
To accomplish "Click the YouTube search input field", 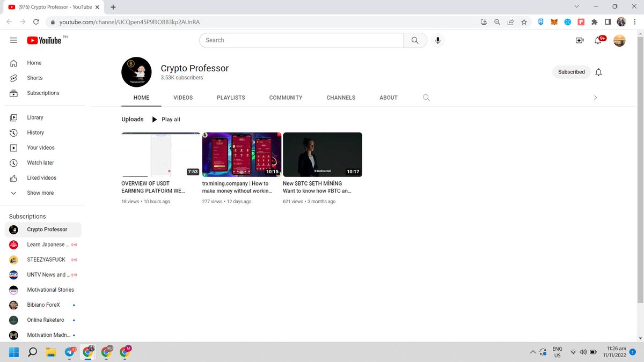I will [x=302, y=40].
